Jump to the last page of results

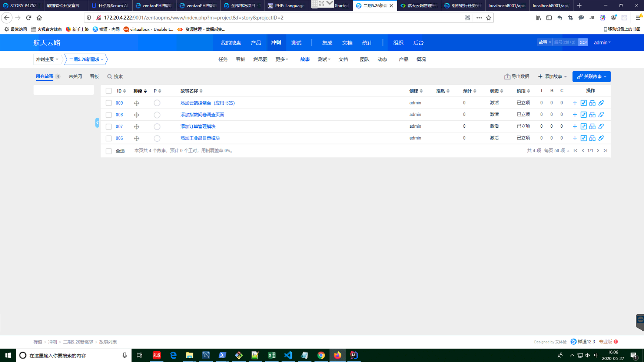[x=605, y=151]
